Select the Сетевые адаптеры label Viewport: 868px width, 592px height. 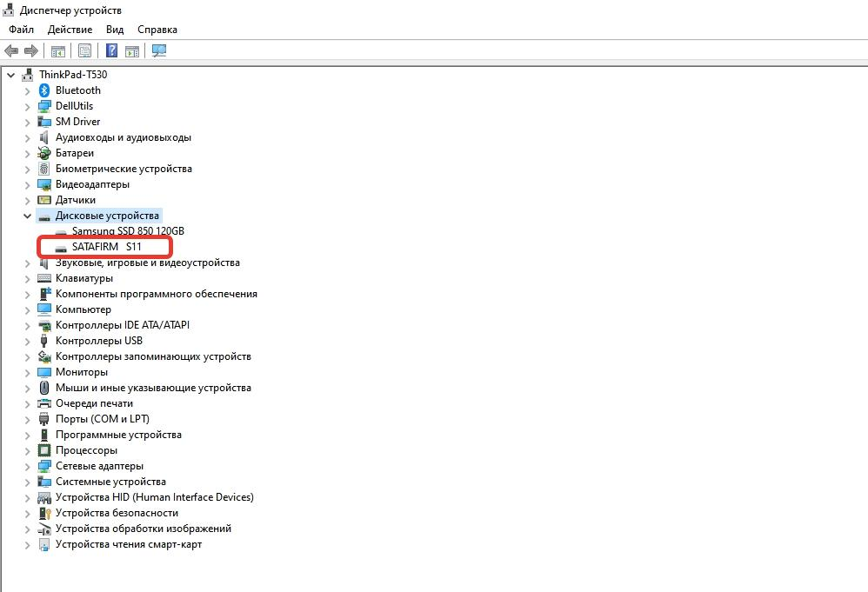coord(99,467)
